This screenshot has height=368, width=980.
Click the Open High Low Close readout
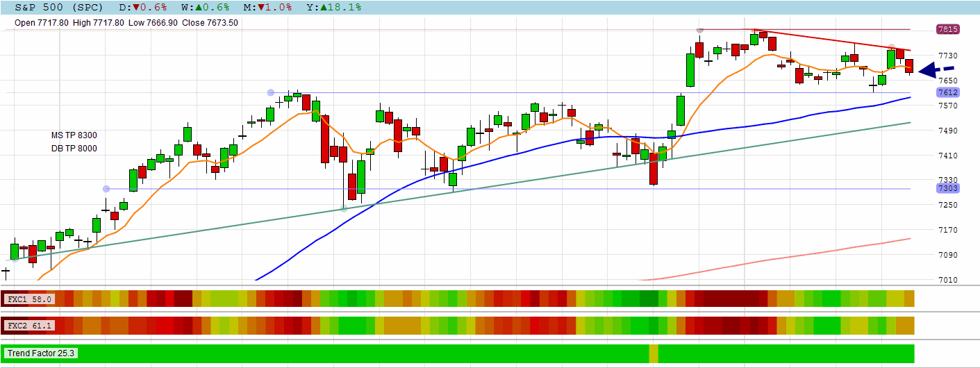click(126, 22)
